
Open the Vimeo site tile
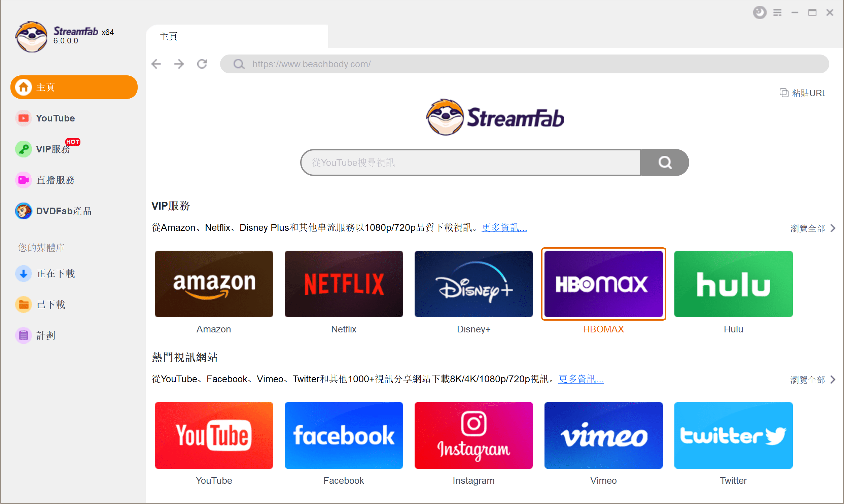click(603, 435)
